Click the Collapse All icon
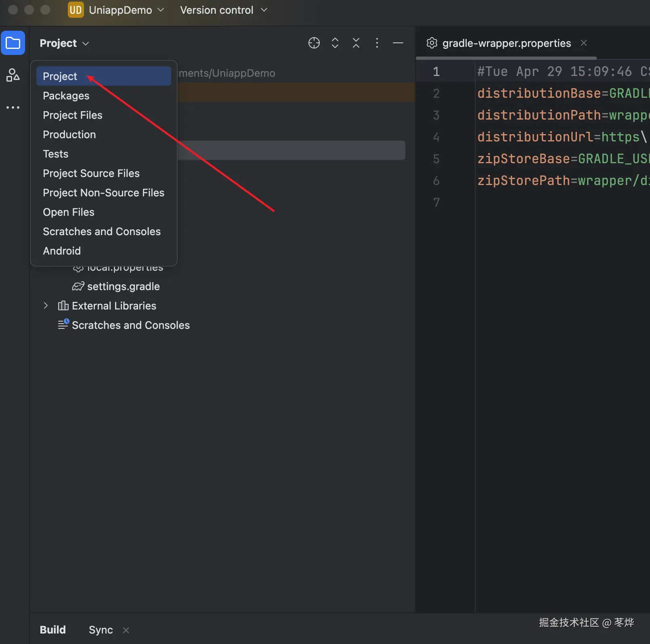This screenshot has height=644, width=650. 356,43
